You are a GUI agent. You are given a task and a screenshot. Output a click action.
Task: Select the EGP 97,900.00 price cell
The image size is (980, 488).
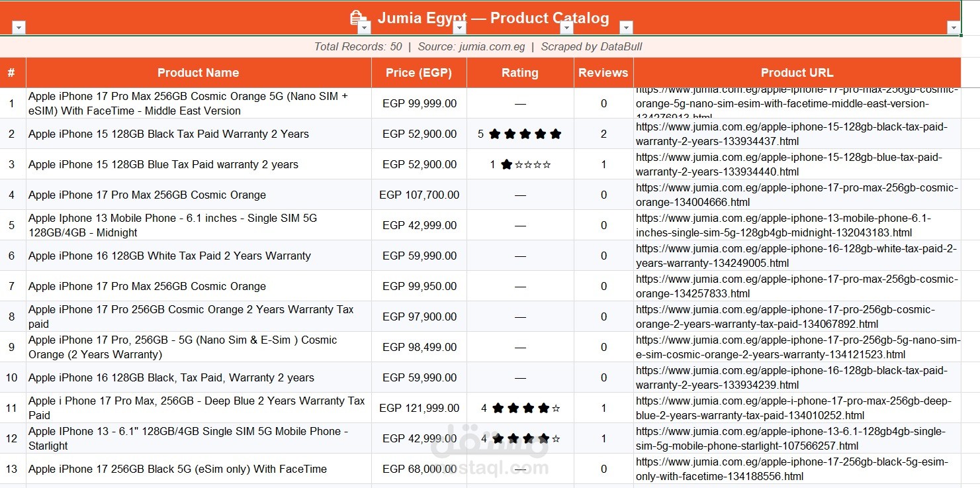(419, 317)
